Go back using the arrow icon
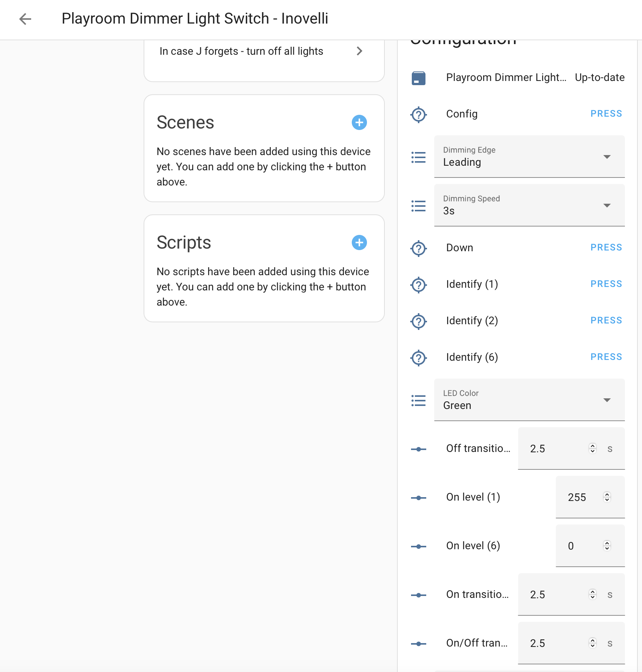Image resolution: width=642 pixels, height=672 pixels. 25,19
